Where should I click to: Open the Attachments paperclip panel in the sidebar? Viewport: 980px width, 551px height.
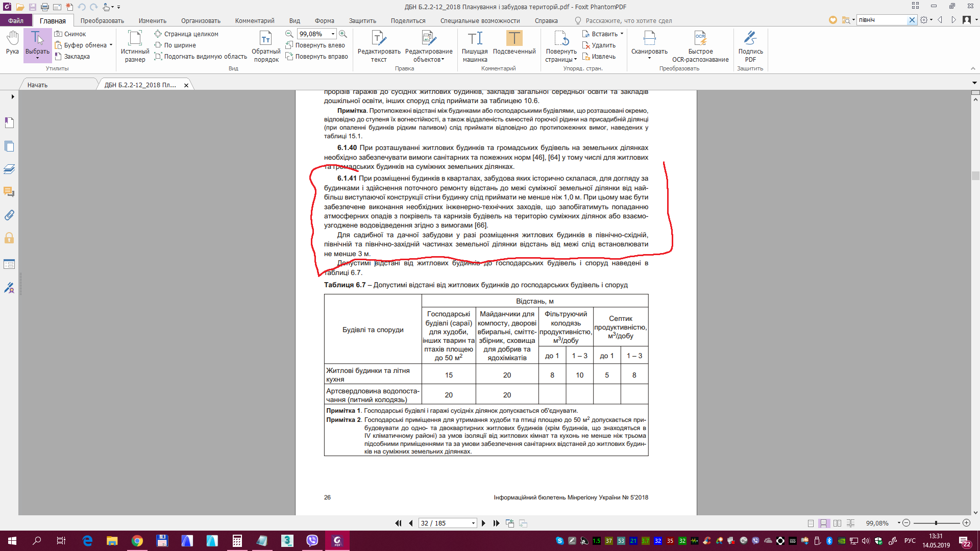[x=9, y=215]
